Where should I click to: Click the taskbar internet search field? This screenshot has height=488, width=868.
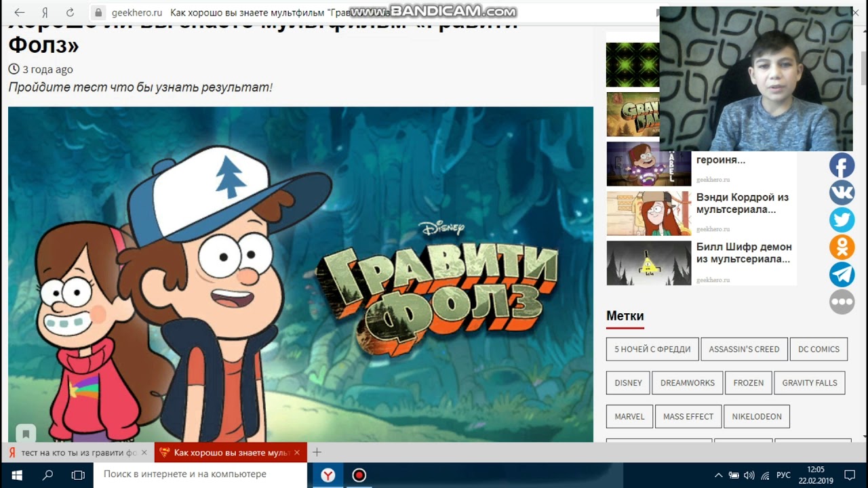(x=201, y=474)
